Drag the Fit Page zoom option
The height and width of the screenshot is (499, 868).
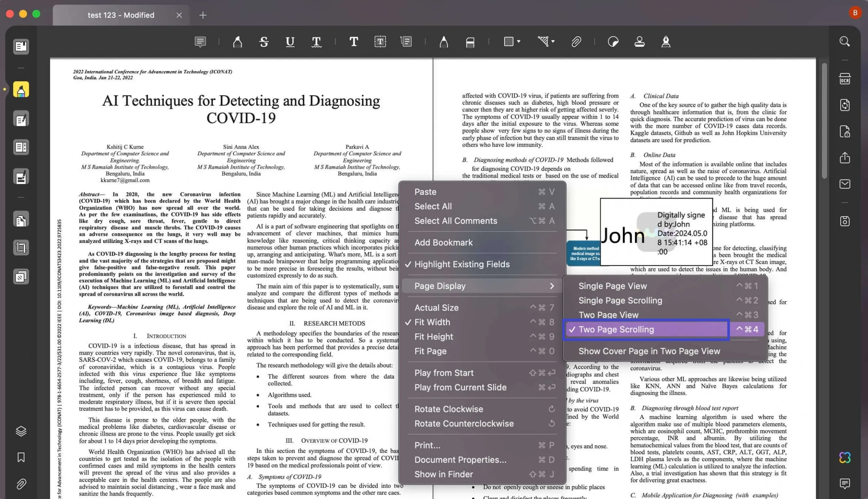pos(430,351)
